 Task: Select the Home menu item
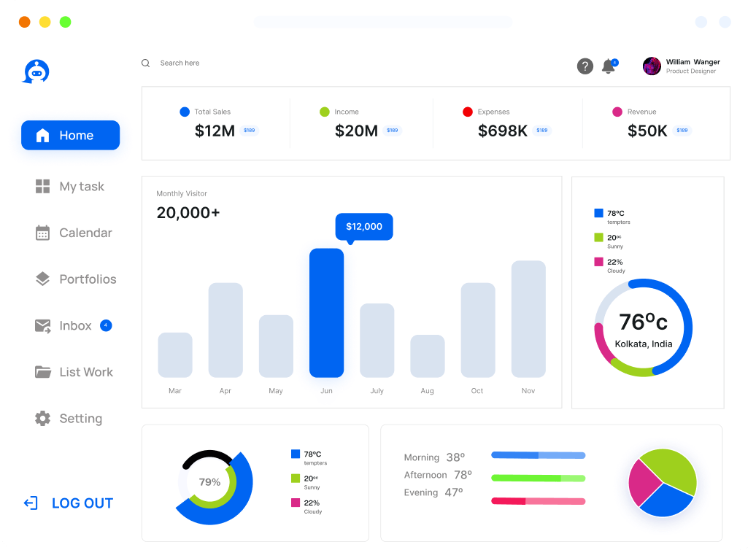point(70,136)
